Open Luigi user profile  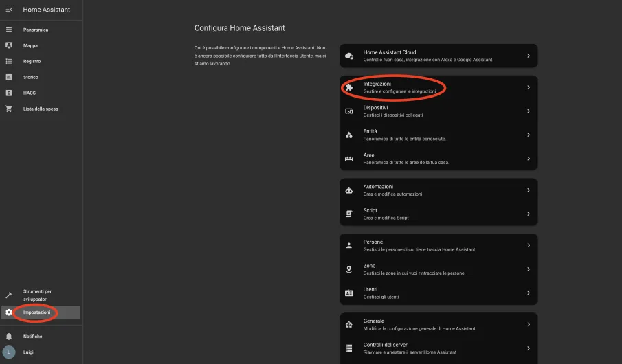(x=41, y=352)
